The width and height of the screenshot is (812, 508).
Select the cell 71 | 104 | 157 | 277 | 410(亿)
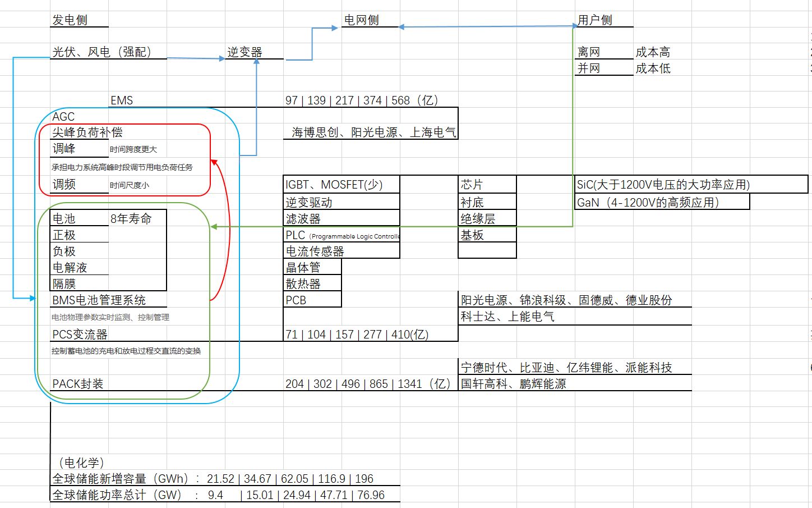point(357,335)
